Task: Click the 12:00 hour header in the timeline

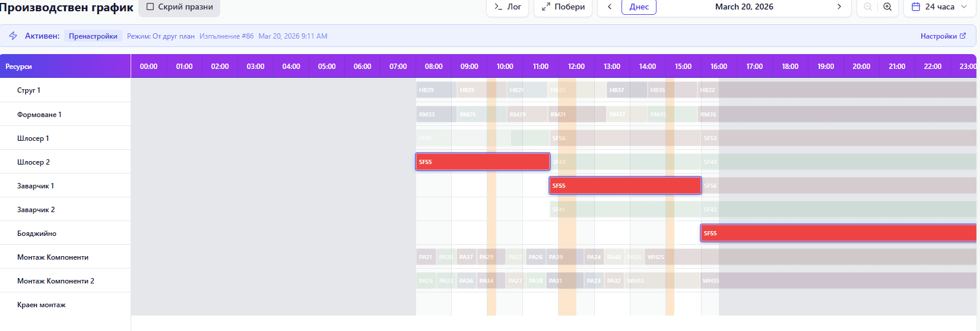Action: coord(576,67)
